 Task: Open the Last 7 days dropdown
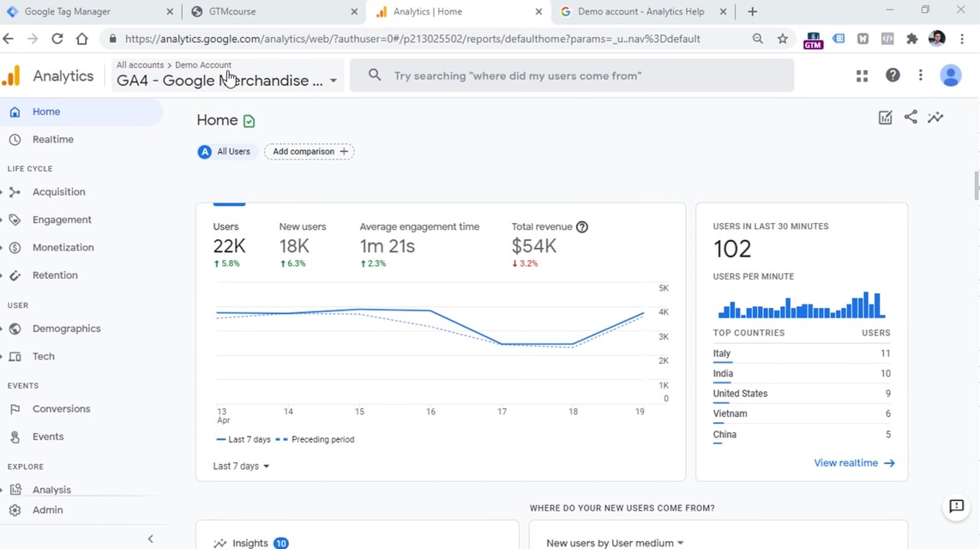(x=241, y=467)
